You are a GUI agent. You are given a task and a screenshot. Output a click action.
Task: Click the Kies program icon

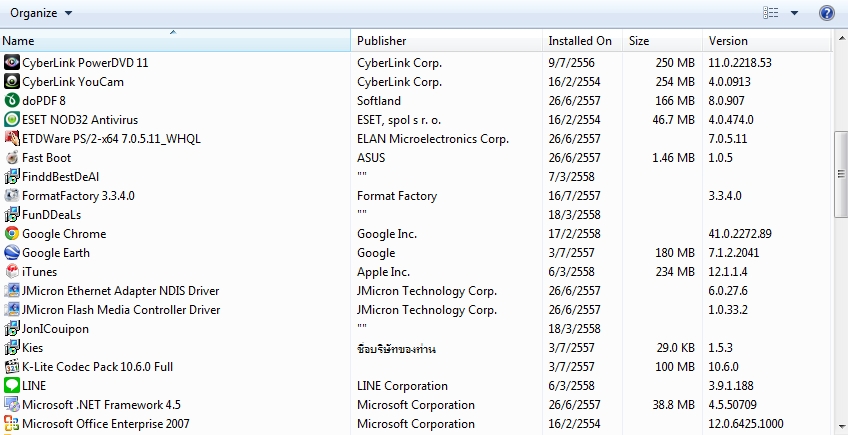tap(11, 347)
